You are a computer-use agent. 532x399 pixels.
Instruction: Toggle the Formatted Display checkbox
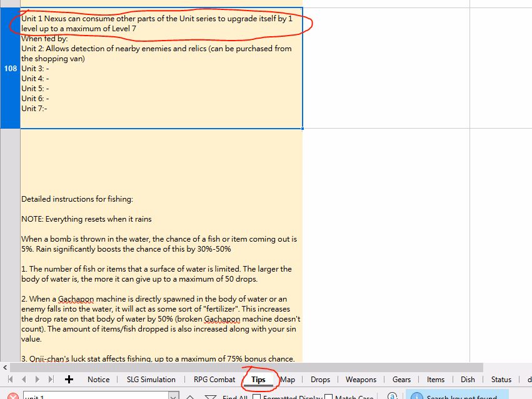[256, 397]
